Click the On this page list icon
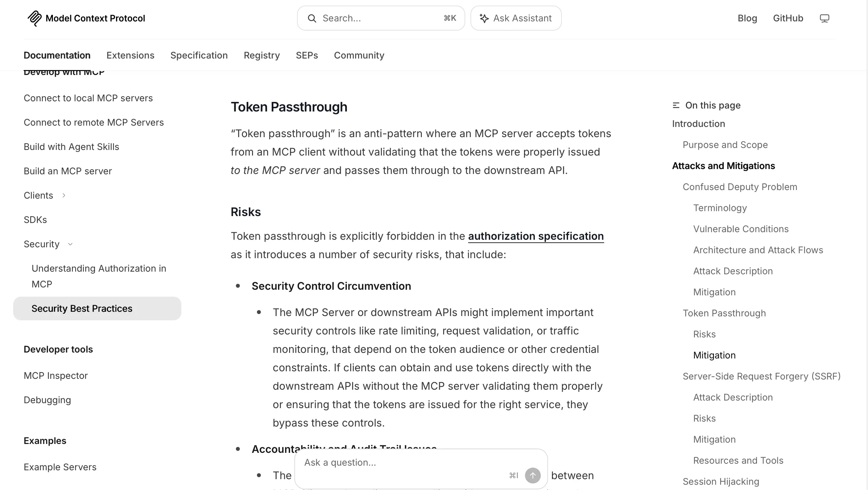The height and width of the screenshot is (490, 868). [x=676, y=105]
